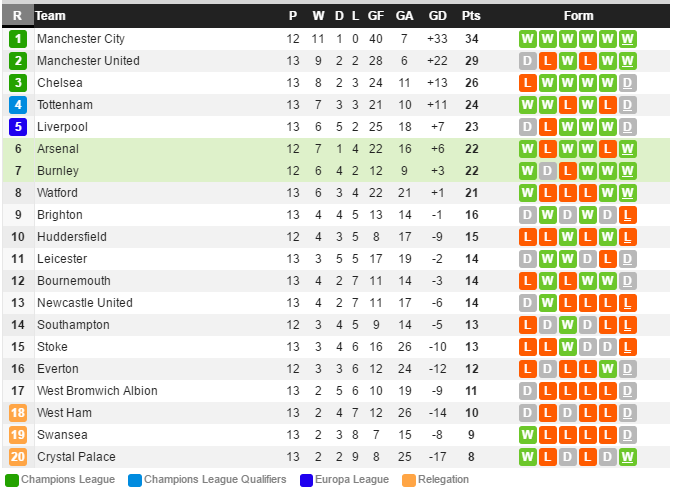Image resolution: width=679 pixels, height=494 pixels.
Task: Click Crystal Palace's rank 20 badge
Action: point(18,457)
